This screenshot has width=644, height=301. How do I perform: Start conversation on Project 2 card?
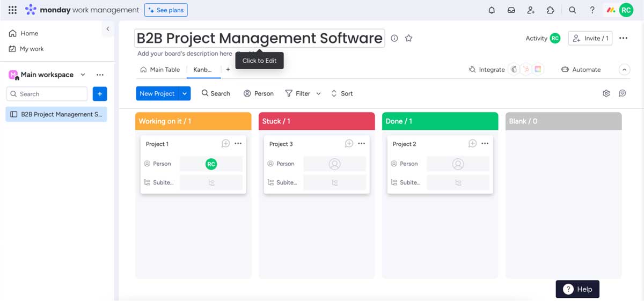(473, 144)
